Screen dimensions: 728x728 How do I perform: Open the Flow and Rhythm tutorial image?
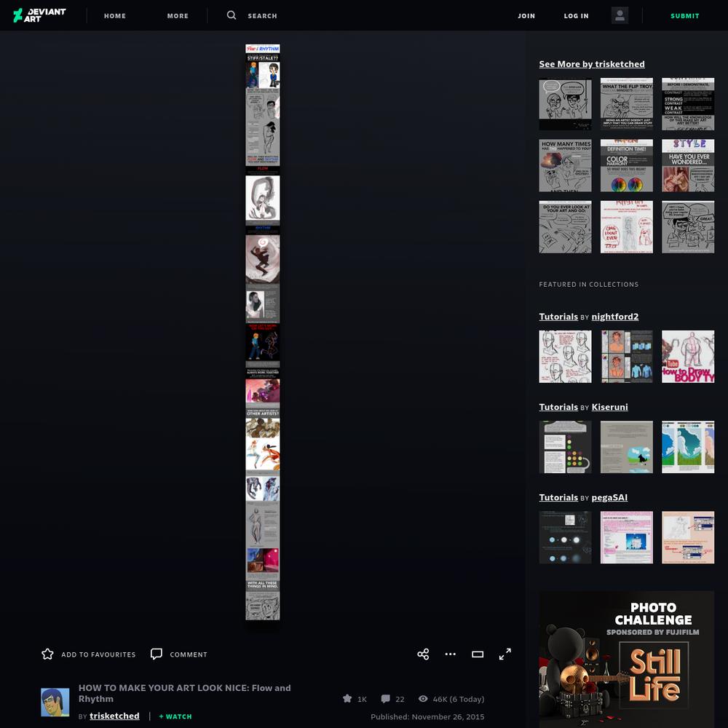[263, 332]
